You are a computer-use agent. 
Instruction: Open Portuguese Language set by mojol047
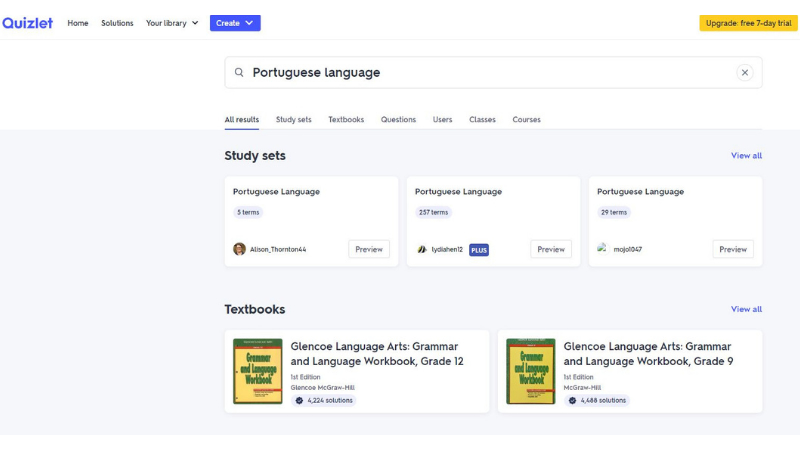640,191
